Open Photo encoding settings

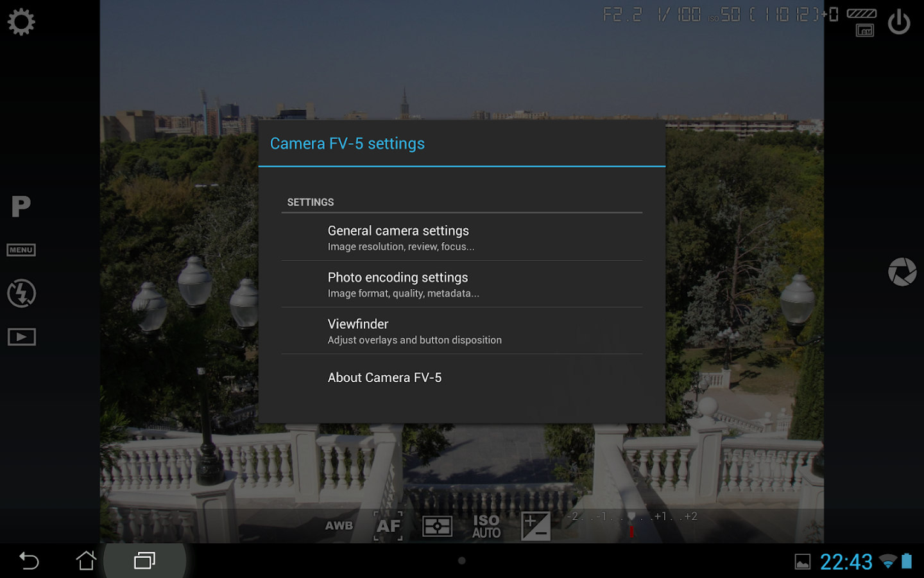coord(462,284)
